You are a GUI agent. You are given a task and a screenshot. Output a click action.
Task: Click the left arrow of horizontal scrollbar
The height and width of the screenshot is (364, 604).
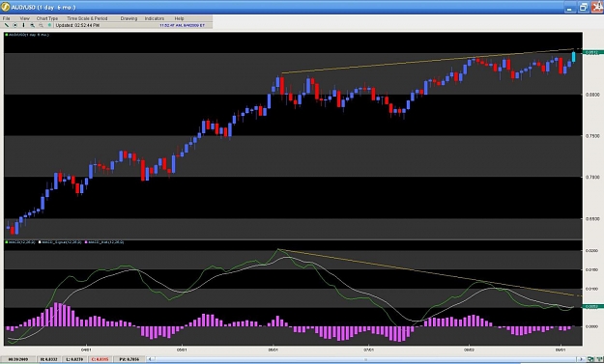151,359
